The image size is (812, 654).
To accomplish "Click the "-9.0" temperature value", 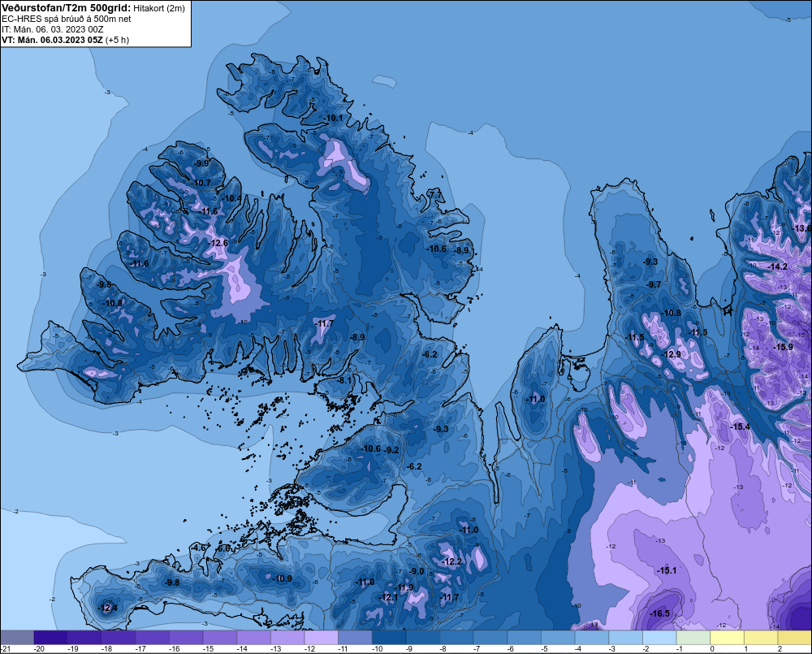I will click(417, 571).
